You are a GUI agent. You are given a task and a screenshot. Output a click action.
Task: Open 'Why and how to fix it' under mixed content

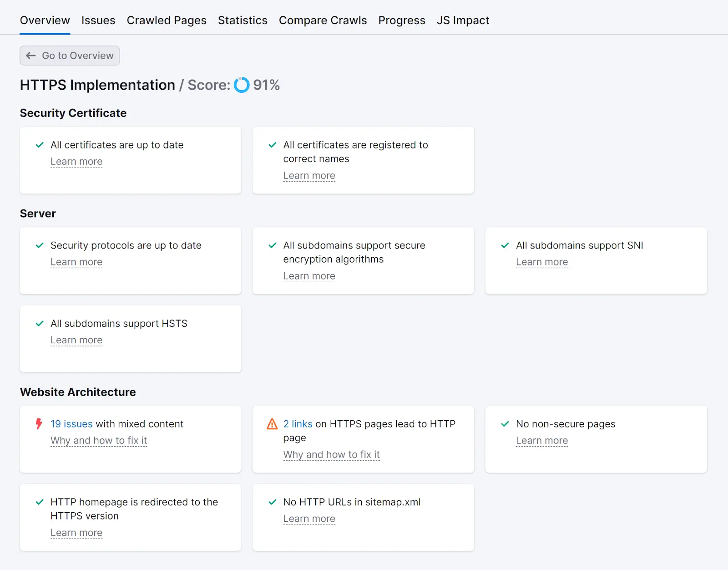(98, 440)
